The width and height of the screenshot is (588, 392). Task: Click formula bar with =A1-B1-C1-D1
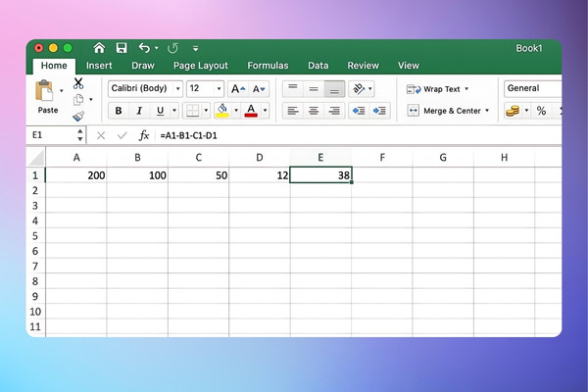coord(360,135)
